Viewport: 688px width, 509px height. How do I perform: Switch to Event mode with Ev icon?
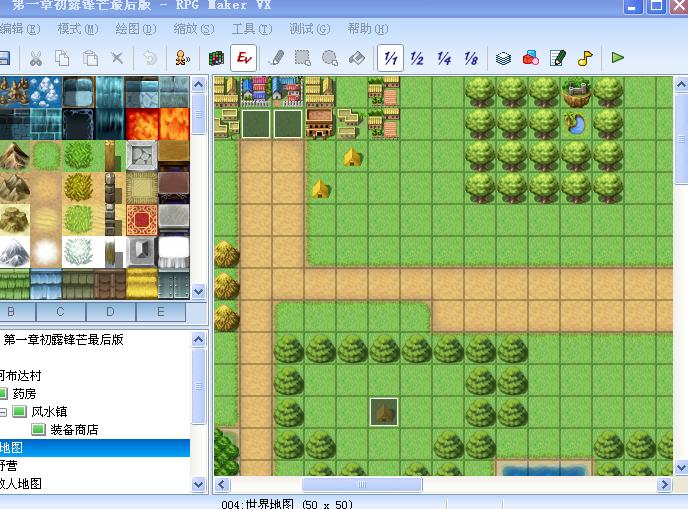tap(244, 57)
